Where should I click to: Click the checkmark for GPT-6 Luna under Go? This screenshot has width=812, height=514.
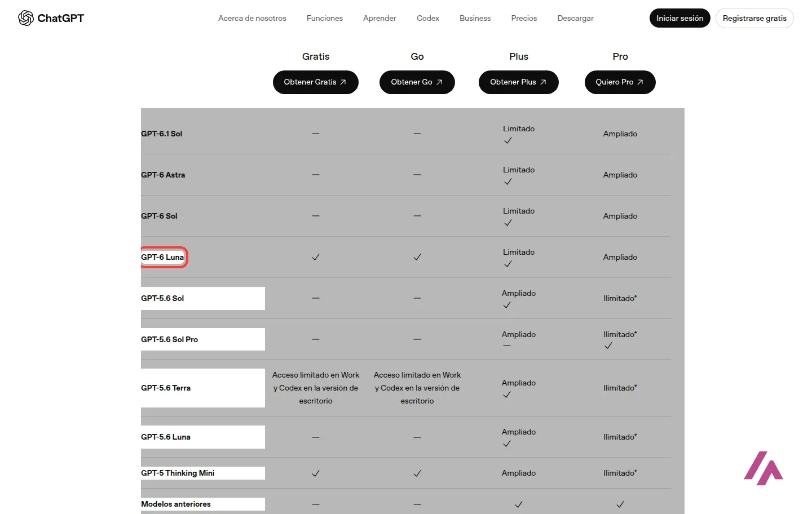coord(417,257)
